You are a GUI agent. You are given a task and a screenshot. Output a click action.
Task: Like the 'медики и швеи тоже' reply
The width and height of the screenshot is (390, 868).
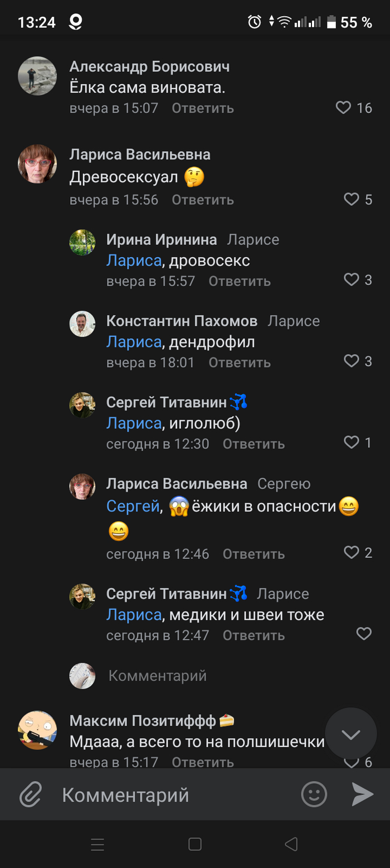coord(363,634)
